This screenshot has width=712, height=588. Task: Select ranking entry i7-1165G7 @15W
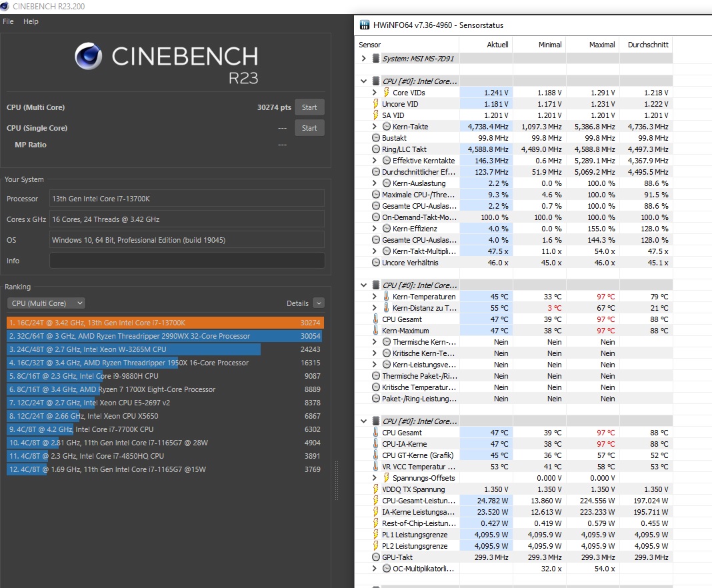(x=165, y=469)
